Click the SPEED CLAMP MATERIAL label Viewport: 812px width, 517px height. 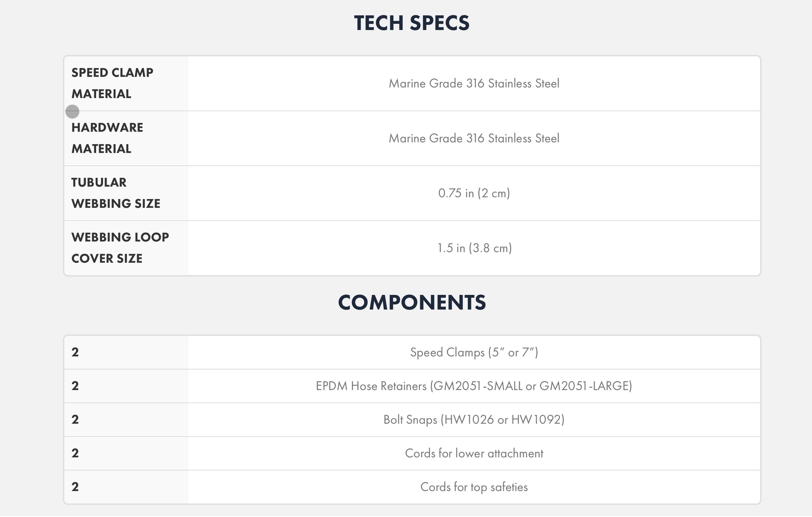112,83
